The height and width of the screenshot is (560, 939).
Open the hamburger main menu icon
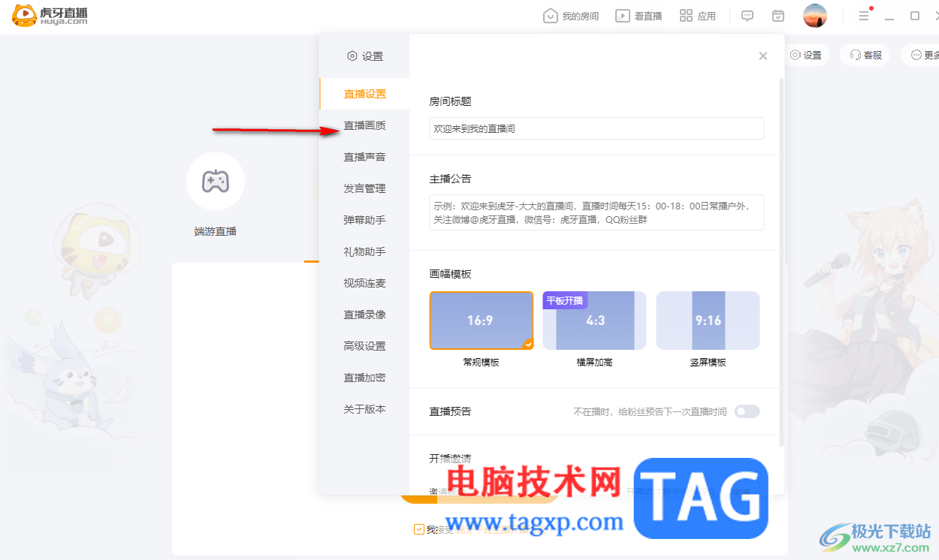click(x=864, y=16)
